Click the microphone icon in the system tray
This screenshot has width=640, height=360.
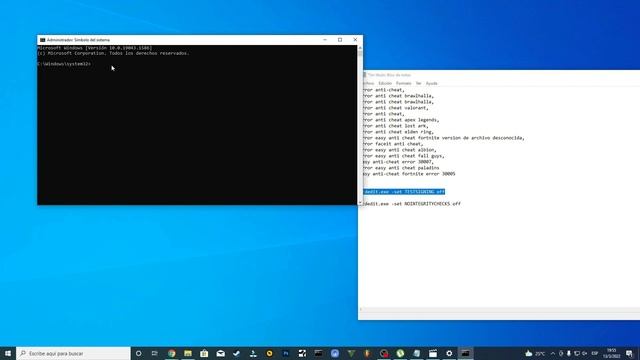tap(569, 353)
